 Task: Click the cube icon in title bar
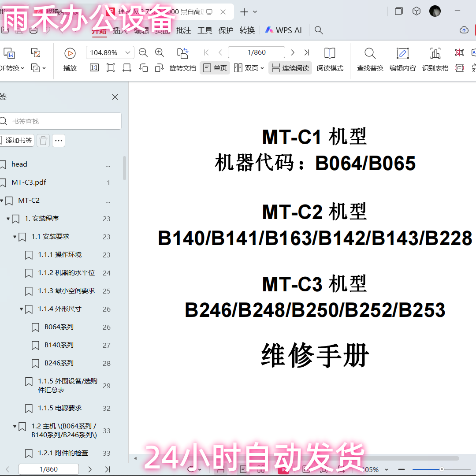416,11
